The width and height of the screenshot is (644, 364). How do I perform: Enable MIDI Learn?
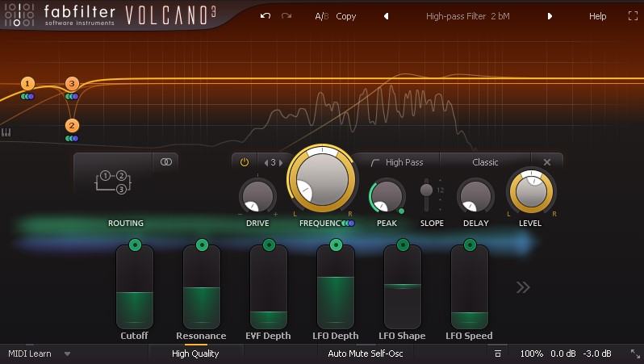click(x=30, y=354)
